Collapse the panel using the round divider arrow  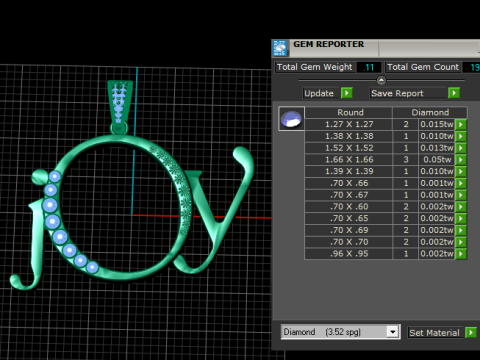click(x=381, y=80)
